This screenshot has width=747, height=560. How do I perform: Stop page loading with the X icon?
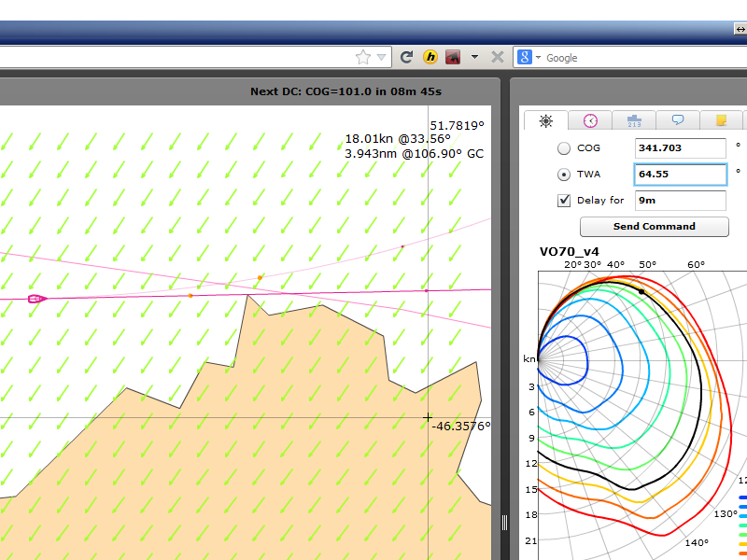498,58
